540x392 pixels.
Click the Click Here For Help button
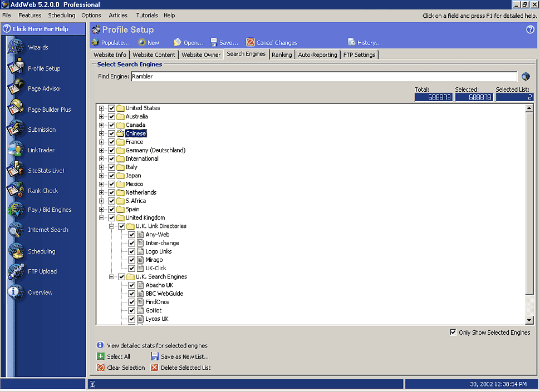(43, 29)
